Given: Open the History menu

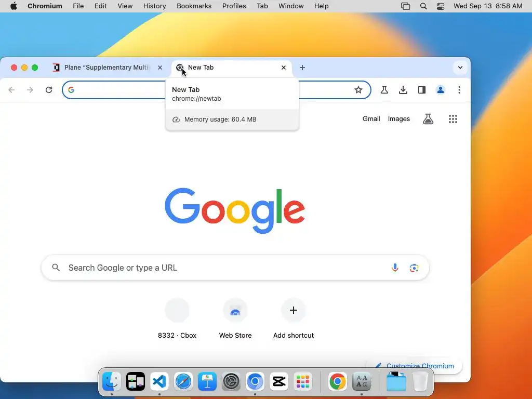Looking at the screenshot, I should click(x=154, y=6).
